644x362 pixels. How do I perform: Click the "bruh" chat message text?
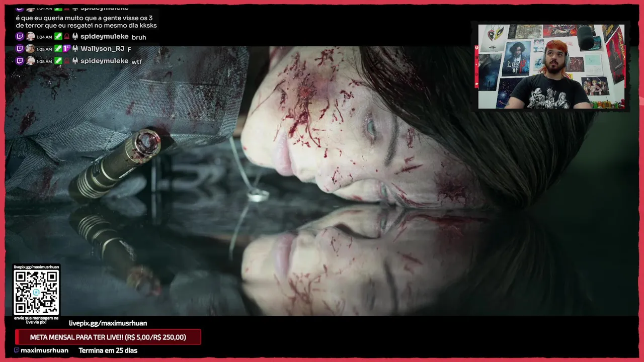click(139, 37)
